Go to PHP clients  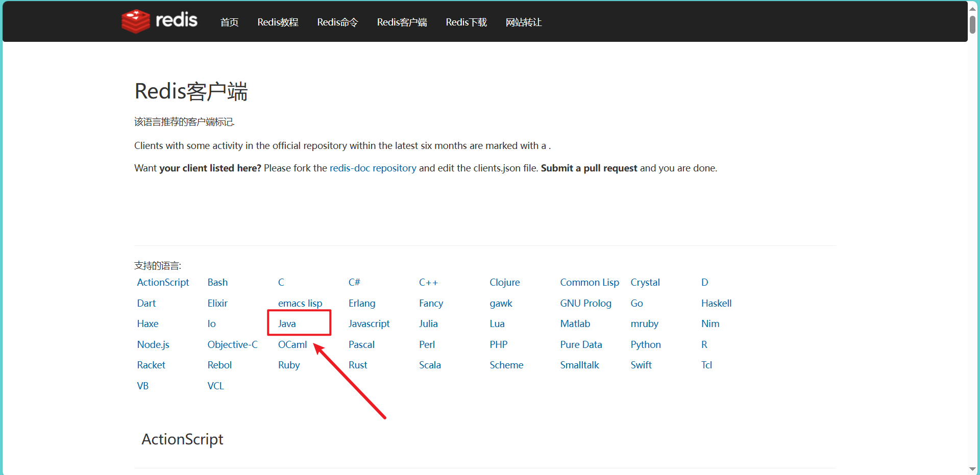[x=499, y=345]
